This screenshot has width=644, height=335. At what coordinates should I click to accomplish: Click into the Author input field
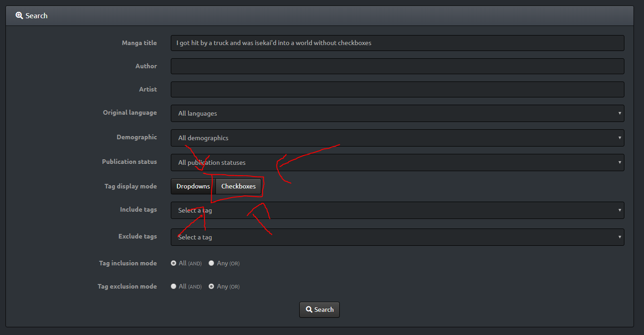(397, 66)
